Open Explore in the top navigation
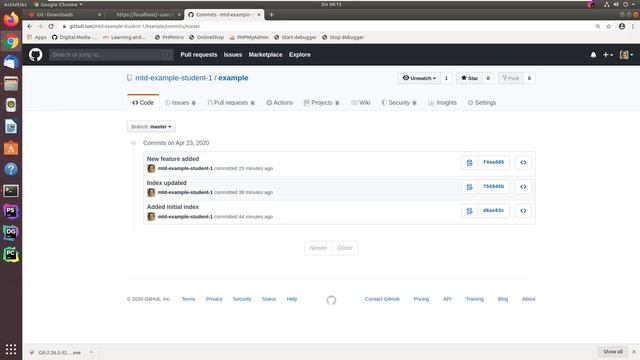This screenshot has height=360, width=640. tap(300, 55)
